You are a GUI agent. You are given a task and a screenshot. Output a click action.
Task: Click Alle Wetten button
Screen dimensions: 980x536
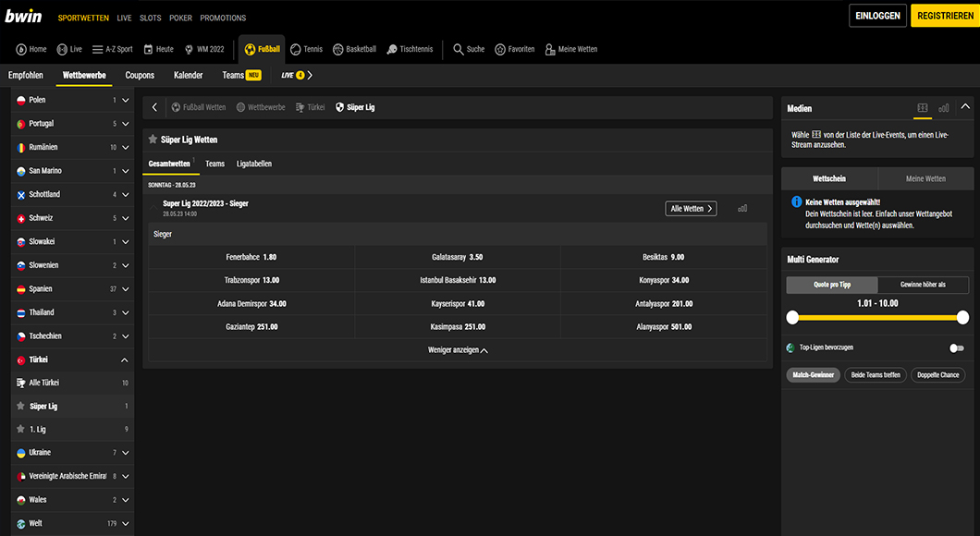(x=691, y=209)
